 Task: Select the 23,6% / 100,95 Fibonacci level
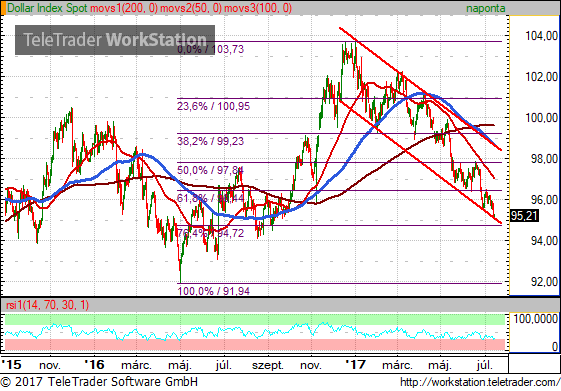(213, 106)
